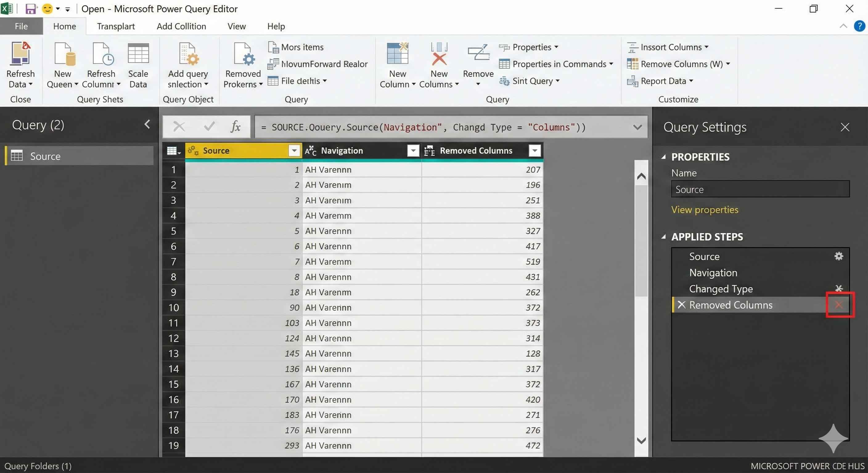Cancel formula edit with the X
Image resolution: width=868 pixels, height=473 pixels.
178,127
